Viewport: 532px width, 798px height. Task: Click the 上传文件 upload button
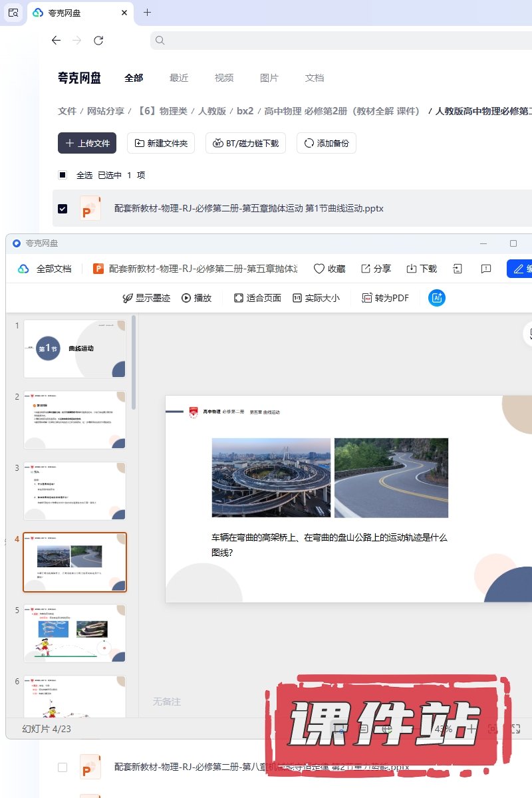[87, 143]
